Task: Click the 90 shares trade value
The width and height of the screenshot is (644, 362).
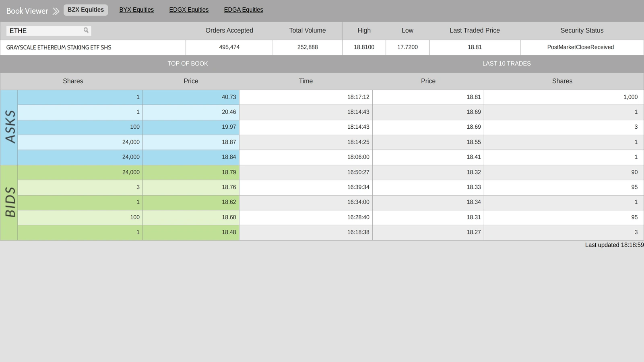Action: [x=634, y=173]
